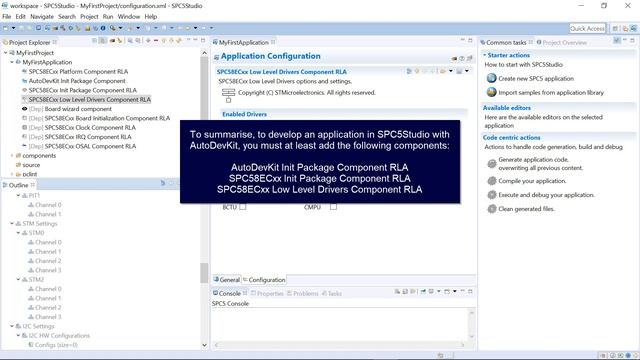Image resolution: width=640 pixels, height=360 pixels.
Task: Select SPC58ECxx Platform Component RLA
Action: point(78,71)
